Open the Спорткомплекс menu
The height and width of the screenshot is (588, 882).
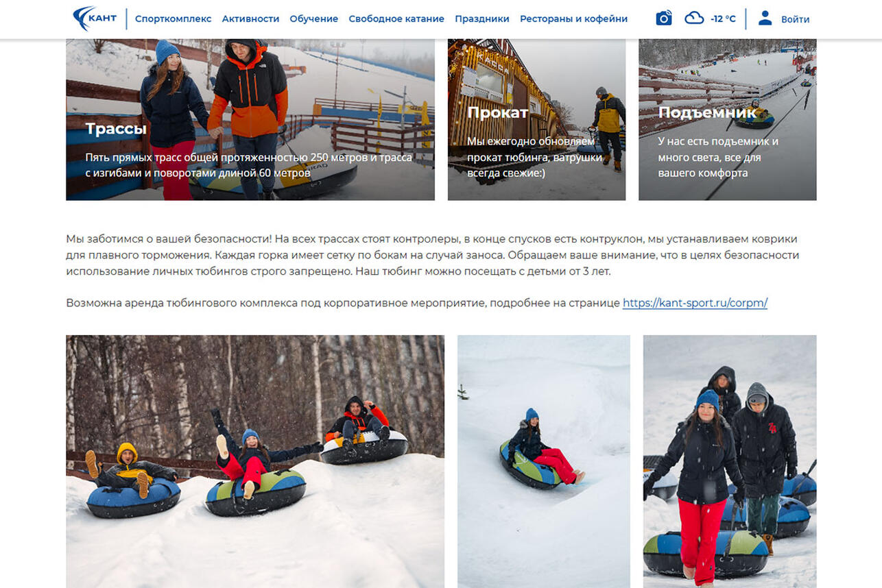(x=173, y=19)
